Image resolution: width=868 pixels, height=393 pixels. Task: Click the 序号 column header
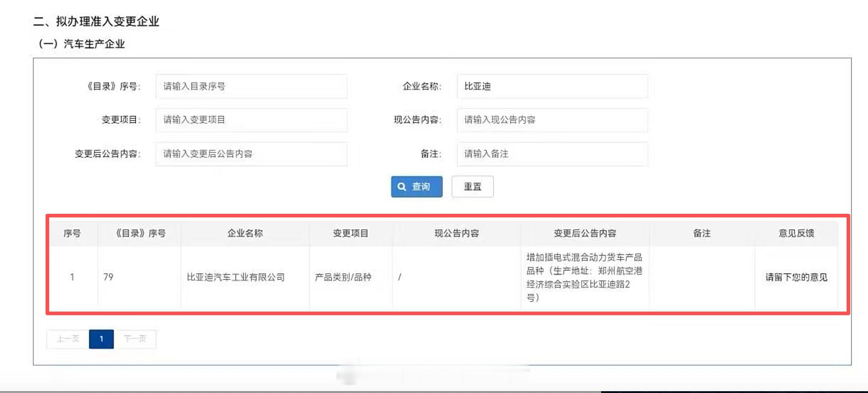coord(72,233)
